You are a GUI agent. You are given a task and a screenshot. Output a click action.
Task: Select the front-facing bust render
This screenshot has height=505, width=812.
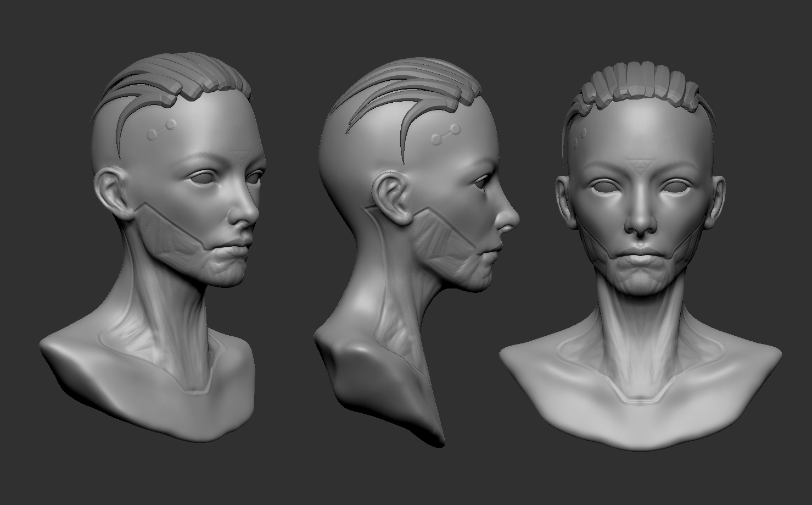point(641,256)
